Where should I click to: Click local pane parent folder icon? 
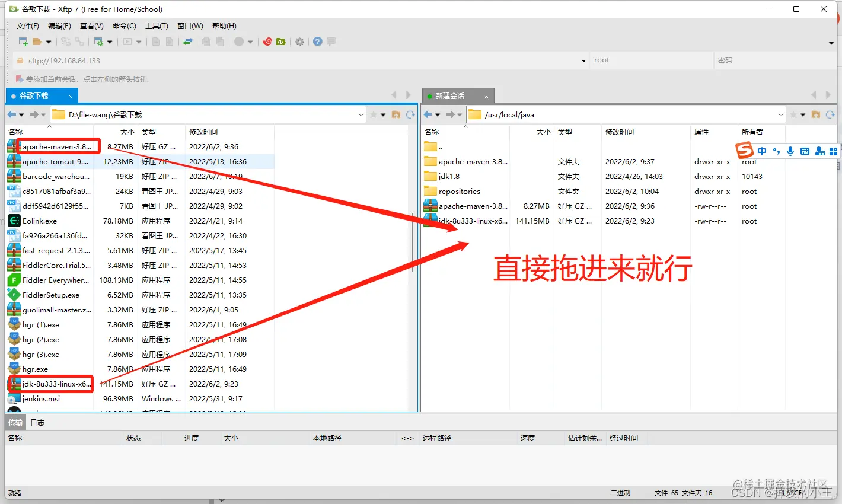396,114
